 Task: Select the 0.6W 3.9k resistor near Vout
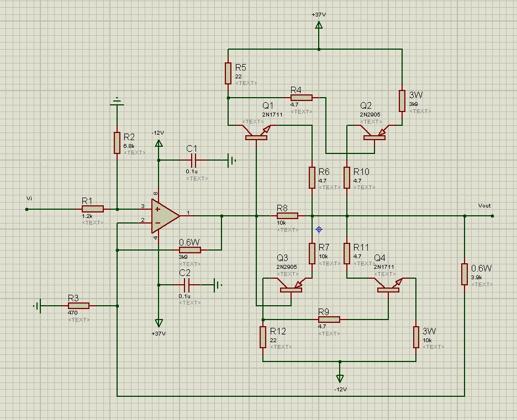point(464,274)
